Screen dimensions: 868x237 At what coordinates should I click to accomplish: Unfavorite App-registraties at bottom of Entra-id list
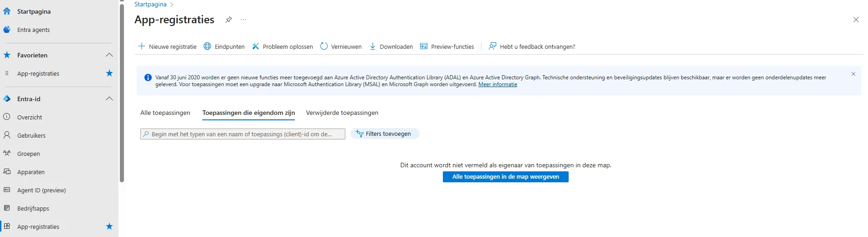[x=109, y=227]
